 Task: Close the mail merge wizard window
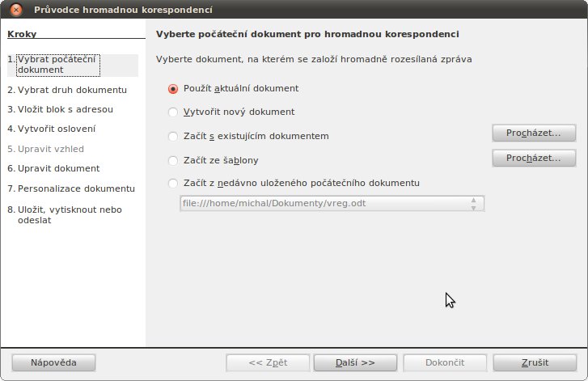(x=16, y=10)
